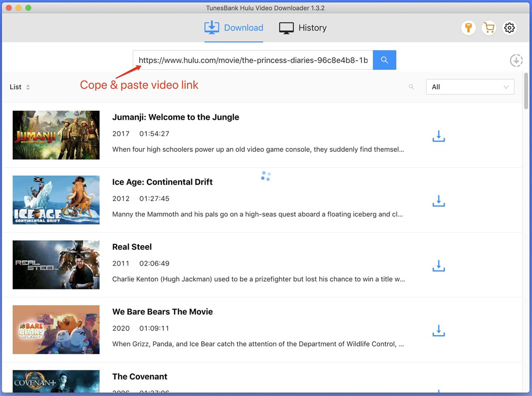Viewport: 532px width, 396px height.
Task: Open the All filter dropdown
Action: pyautogui.click(x=470, y=87)
